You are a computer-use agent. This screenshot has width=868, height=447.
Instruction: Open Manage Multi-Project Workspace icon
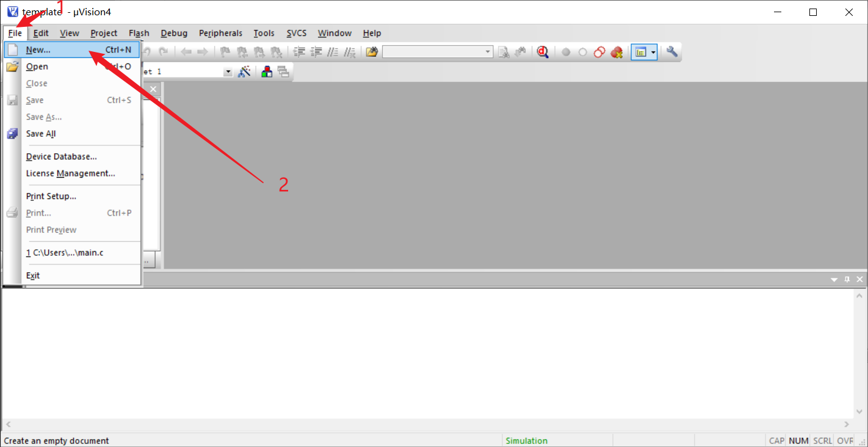click(283, 71)
